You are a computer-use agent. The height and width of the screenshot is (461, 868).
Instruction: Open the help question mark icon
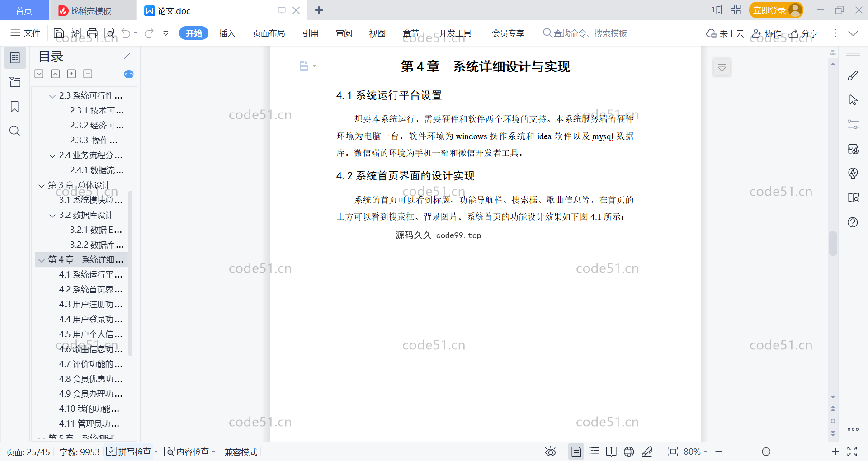[x=853, y=222]
